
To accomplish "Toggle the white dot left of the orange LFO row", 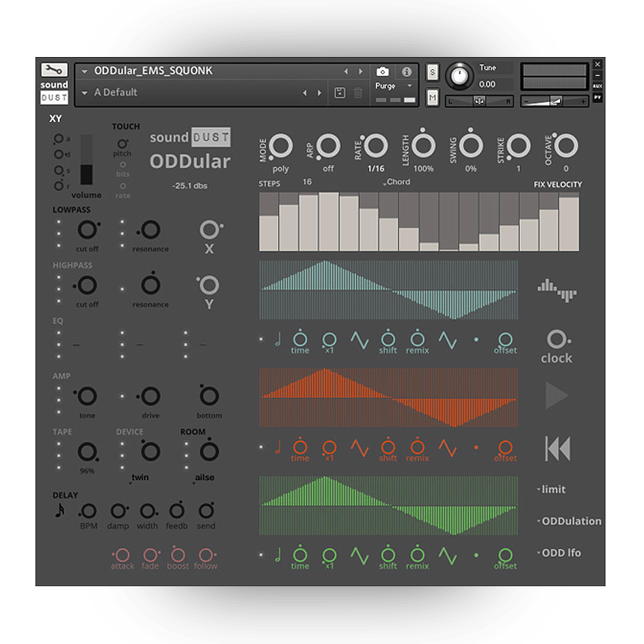I will tap(261, 447).
